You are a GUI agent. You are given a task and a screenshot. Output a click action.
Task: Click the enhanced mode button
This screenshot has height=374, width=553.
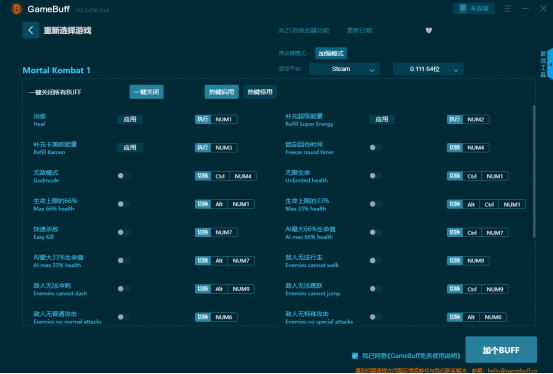(x=331, y=53)
